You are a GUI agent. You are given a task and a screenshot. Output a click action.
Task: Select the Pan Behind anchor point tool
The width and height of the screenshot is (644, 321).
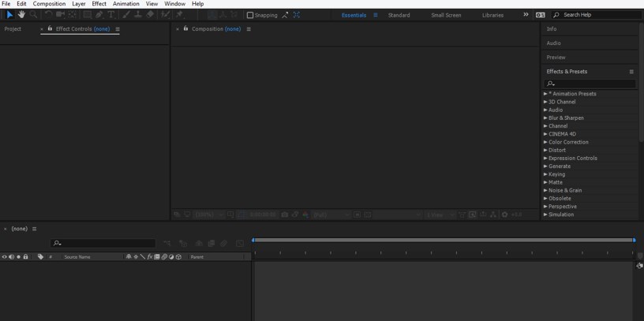(73, 15)
